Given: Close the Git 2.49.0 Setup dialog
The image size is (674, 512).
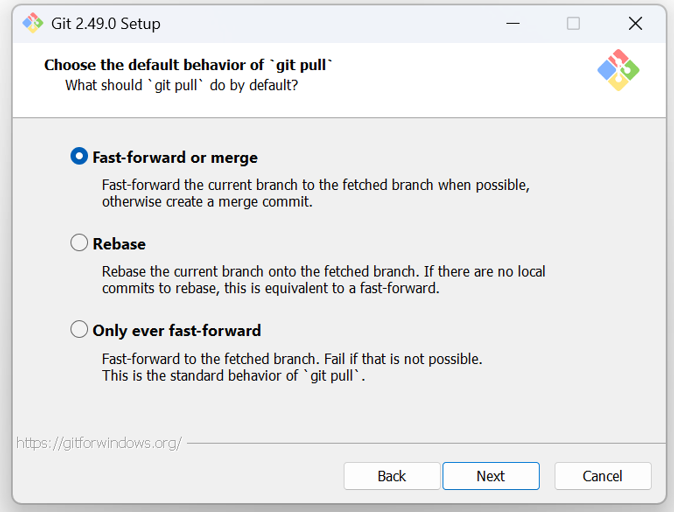Looking at the screenshot, I should pos(635,23).
